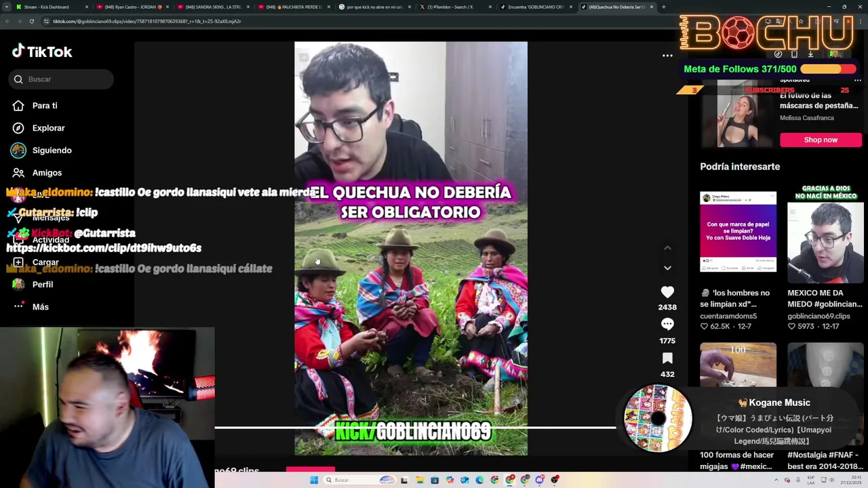Open the 'Con que marca de papel' video thumbnail
The width and height of the screenshot is (868, 488).
click(x=738, y=232)
